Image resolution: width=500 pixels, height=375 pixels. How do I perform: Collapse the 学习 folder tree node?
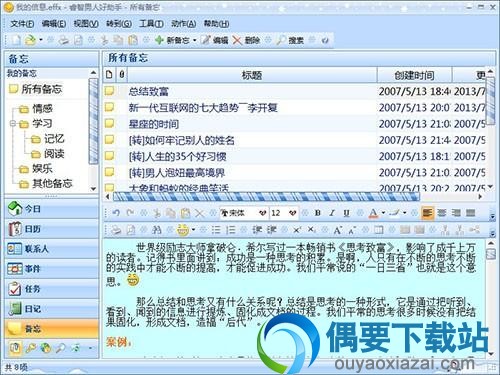tap(13, 124)
